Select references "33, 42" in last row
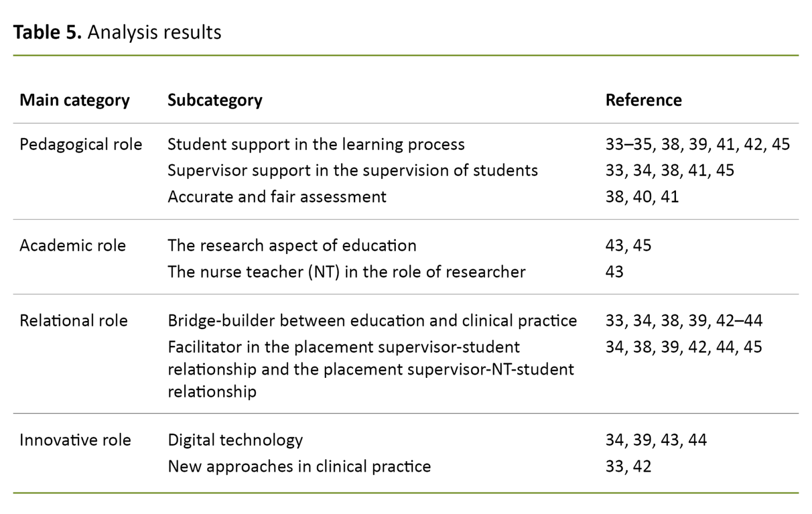Viewport: 812px width, 514px height. (628, 466)
